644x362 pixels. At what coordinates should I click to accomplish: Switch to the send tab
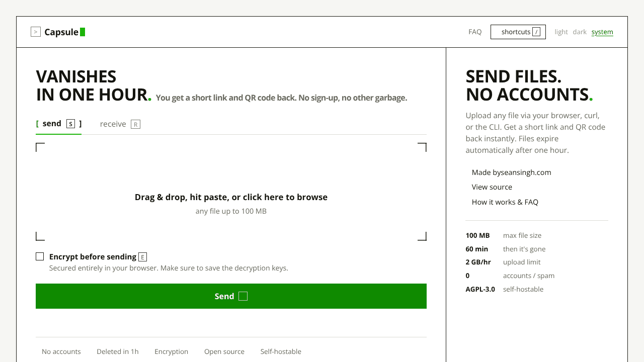(x=58, y=124)
